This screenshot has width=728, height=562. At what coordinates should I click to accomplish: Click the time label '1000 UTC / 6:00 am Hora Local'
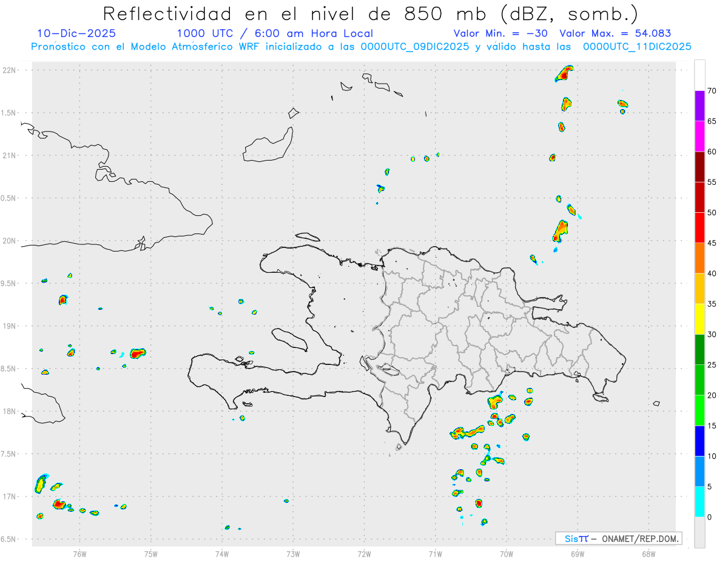(275, 33)
